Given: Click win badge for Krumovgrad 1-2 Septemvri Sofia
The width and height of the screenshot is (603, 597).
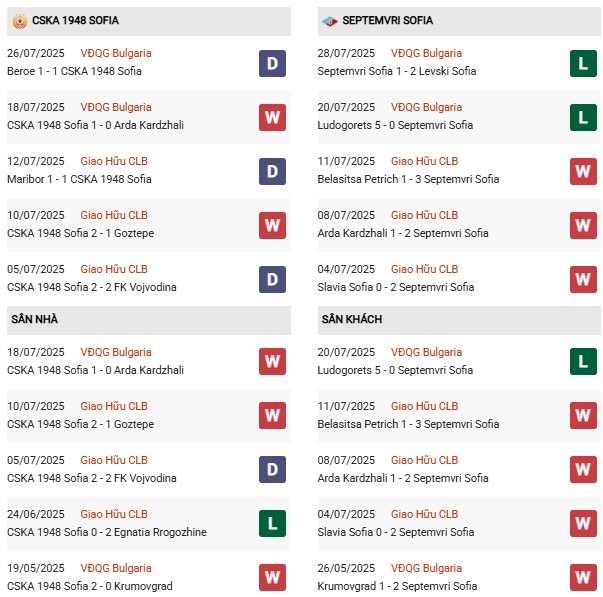Looking at the screenshot, I should pos(584,577).
